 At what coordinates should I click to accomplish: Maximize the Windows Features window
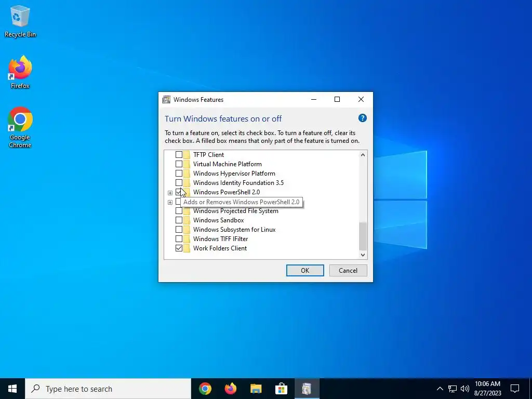337,99
